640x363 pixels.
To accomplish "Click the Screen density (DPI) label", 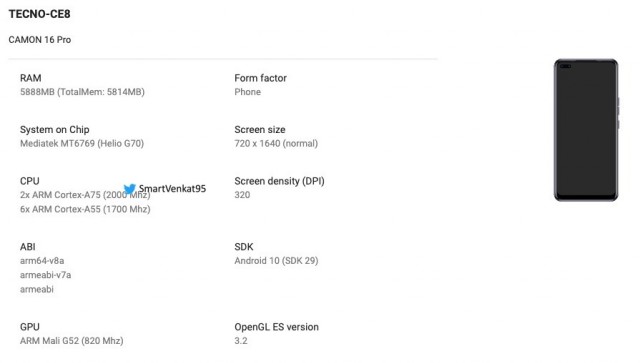I will pyautogui.click(x=279, y=181).
